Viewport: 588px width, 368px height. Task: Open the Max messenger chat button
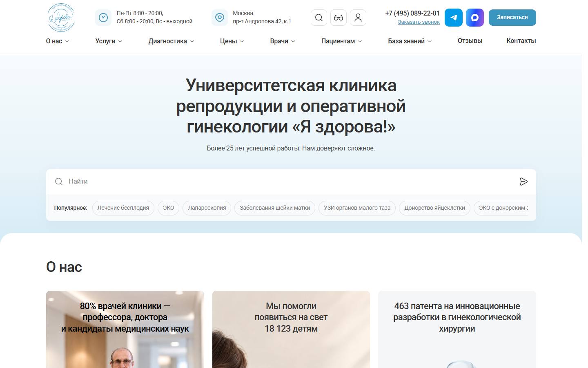pyautogui.click(x=475, y=18)
